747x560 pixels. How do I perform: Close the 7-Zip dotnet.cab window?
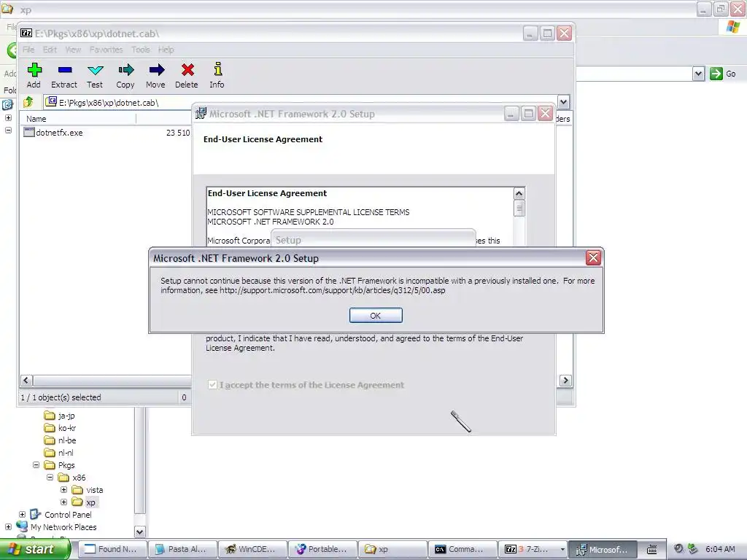point(564,34)
